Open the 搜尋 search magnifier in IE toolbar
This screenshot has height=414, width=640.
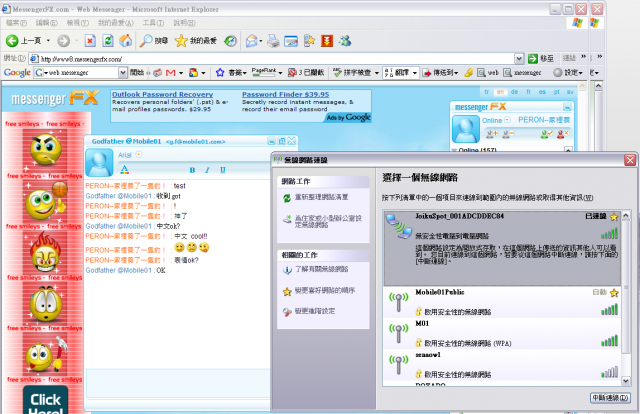154,40
